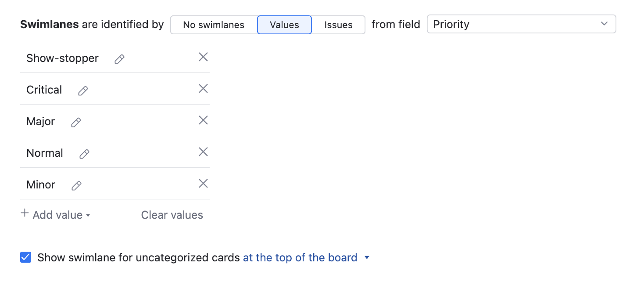This screenshot has width=644, height=282.
Task: Select the No swimlanes option
Action: [x=214, y=25]
